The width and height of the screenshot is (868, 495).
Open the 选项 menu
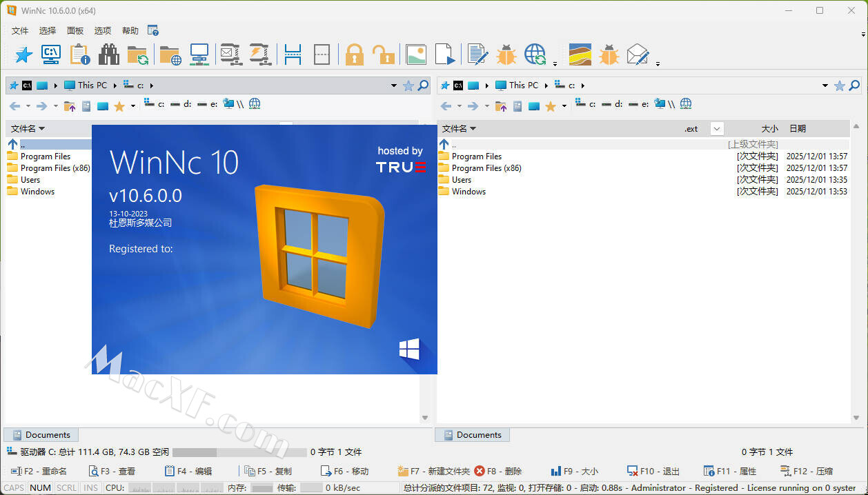pos(103,31)
